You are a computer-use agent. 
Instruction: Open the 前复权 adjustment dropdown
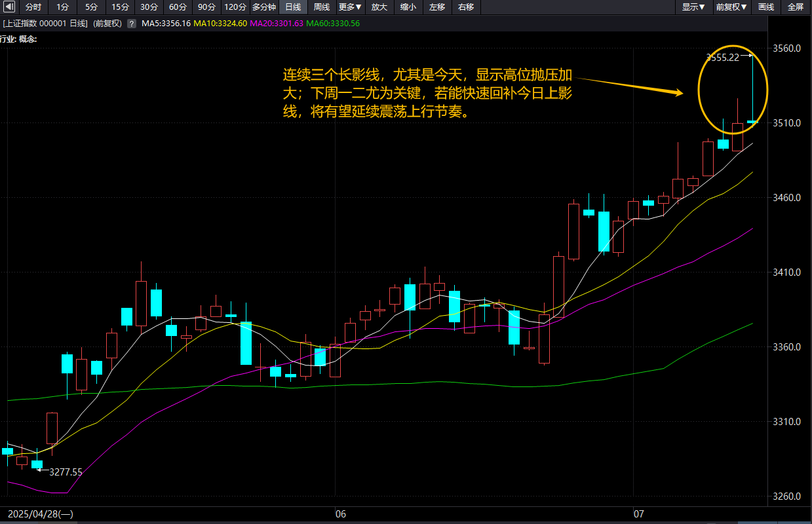(731, 7)
